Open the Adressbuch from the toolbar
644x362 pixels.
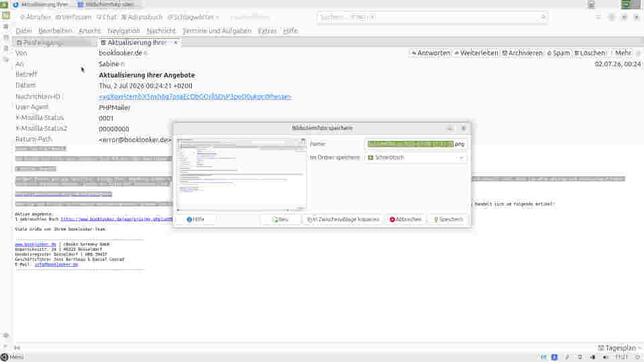(x=142, y=17)
